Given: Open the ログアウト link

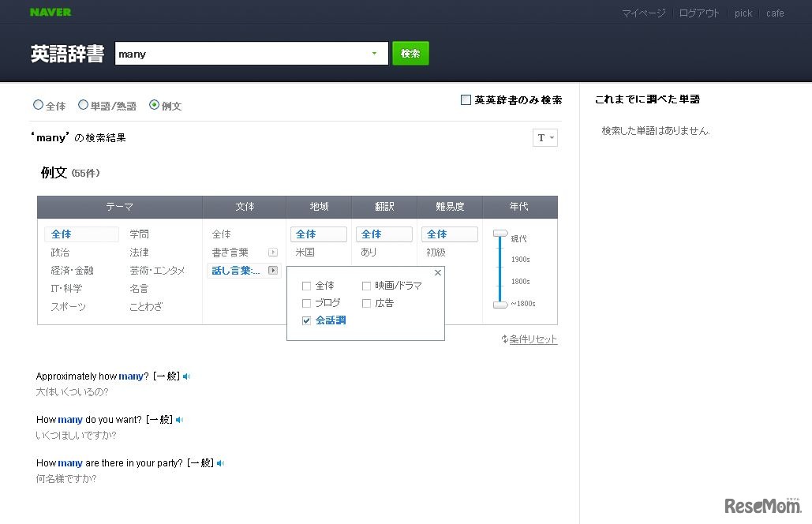Looking at the screenshot, I should 699,13.
